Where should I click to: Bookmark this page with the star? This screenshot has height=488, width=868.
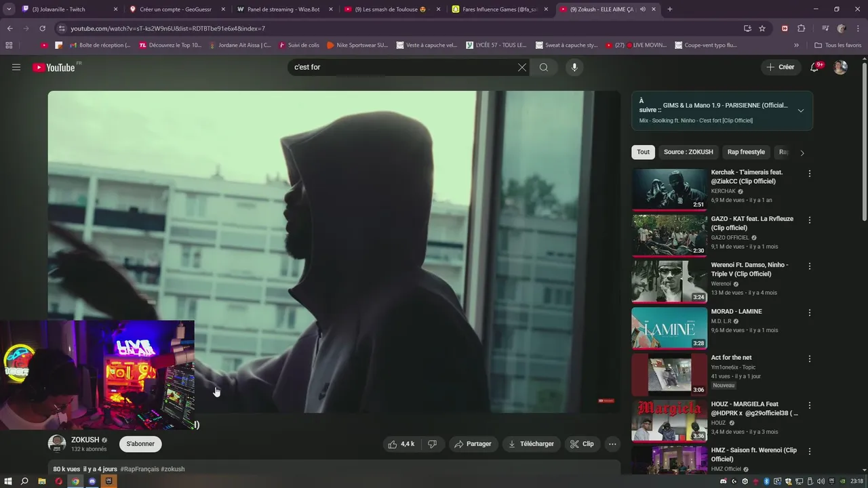pyautogui.click(x=762, y=28)
